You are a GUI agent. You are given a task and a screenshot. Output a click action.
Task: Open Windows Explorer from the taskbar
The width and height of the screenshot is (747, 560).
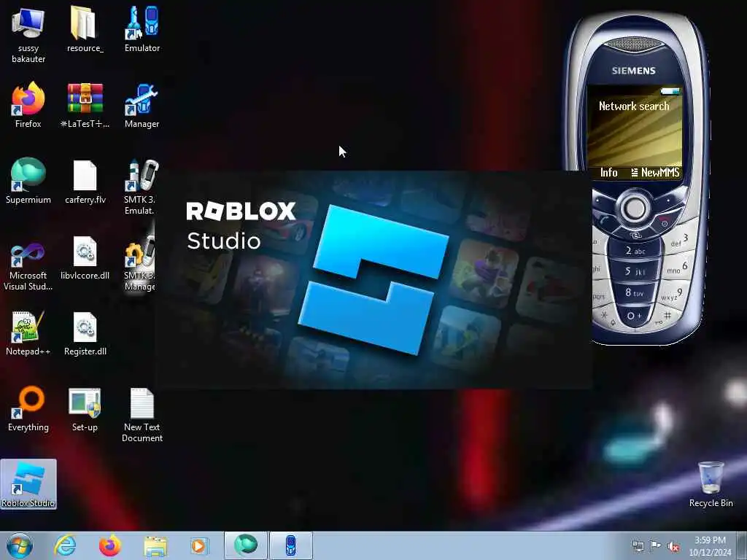[x=155, y=546]
